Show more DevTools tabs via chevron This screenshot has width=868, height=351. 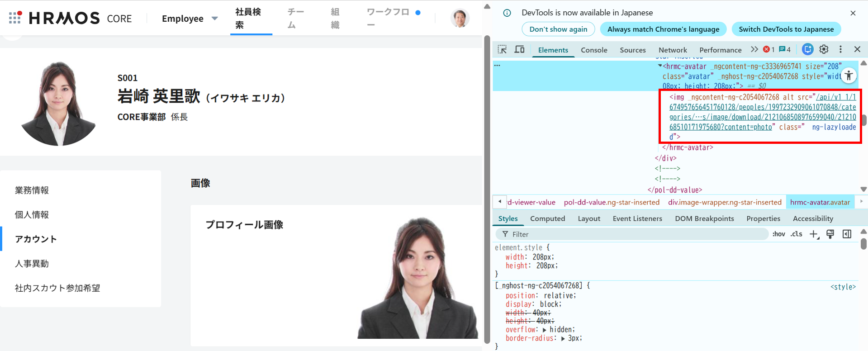[754, 49]
